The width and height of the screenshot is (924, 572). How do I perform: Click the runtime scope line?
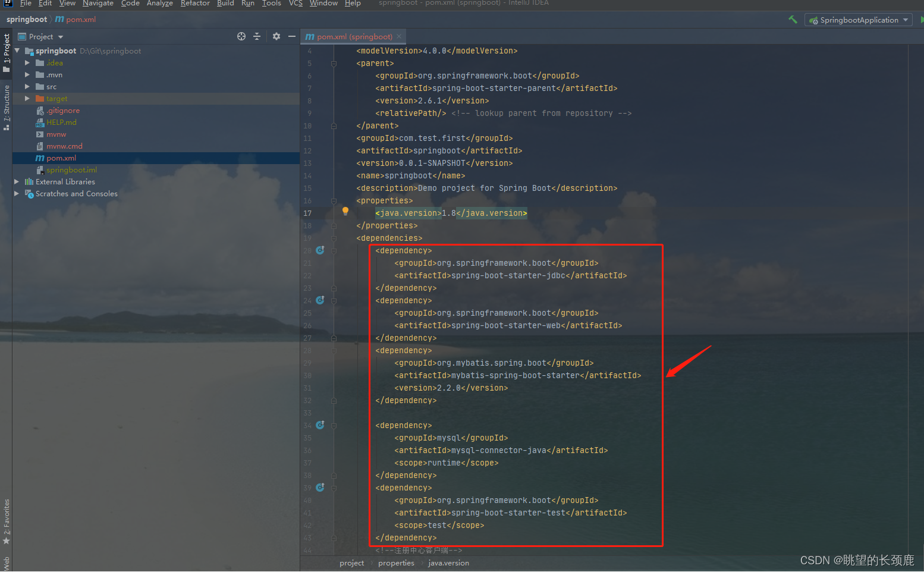(447, 463)
